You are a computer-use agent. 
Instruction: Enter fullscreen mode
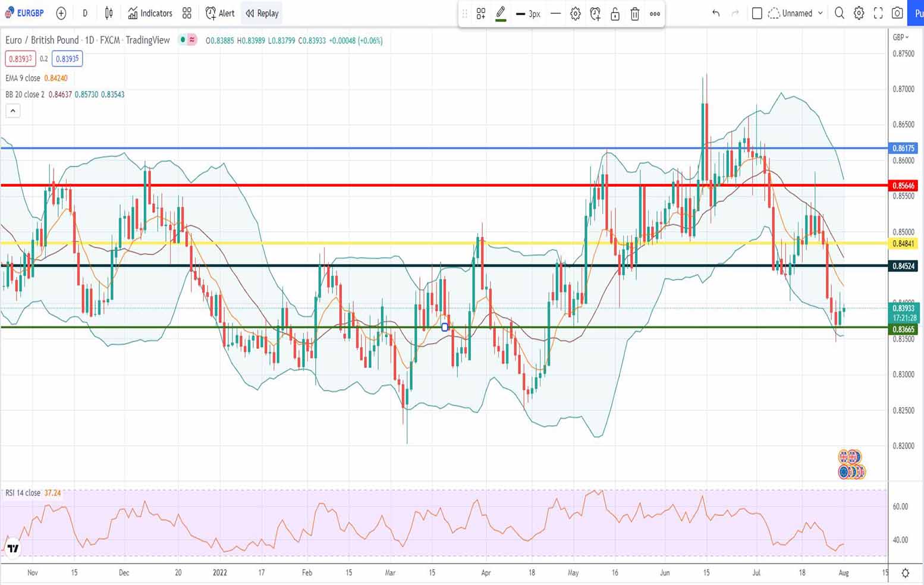tap(878, 13)
